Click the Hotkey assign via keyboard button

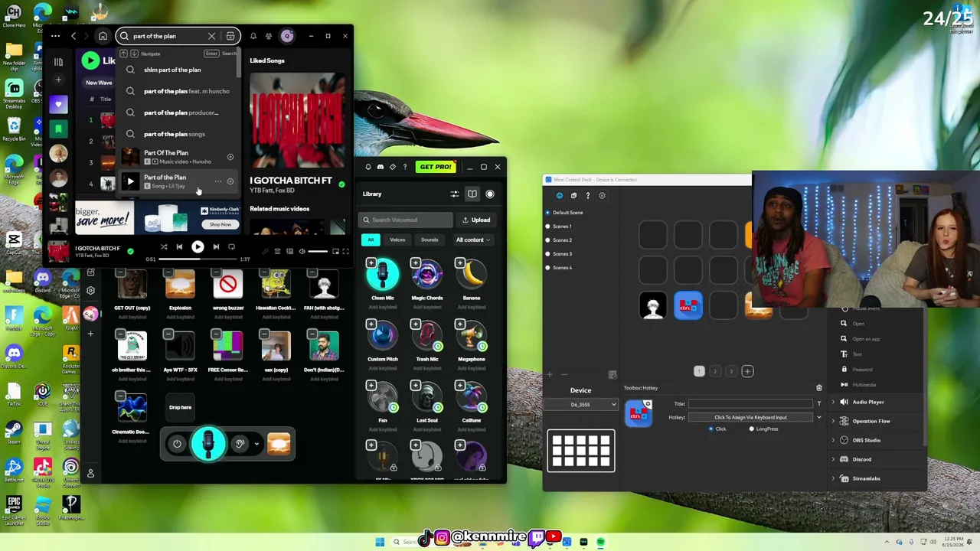(750, 418)
